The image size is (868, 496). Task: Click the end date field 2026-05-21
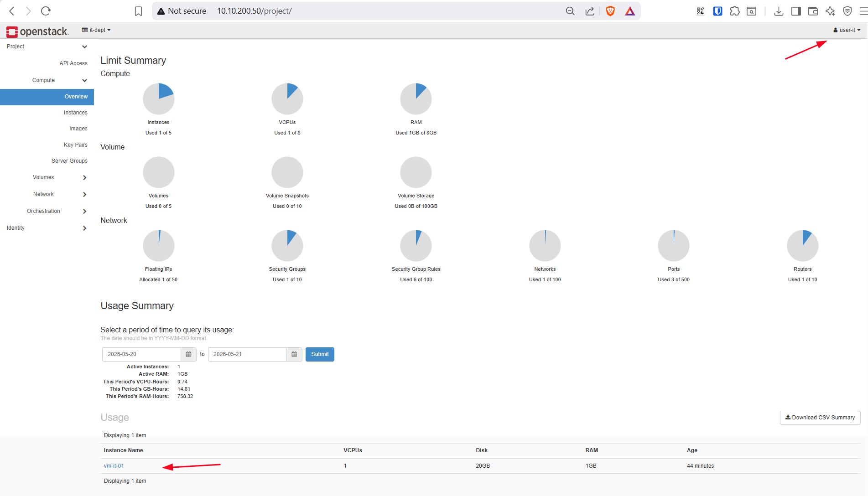pos(247,354)
